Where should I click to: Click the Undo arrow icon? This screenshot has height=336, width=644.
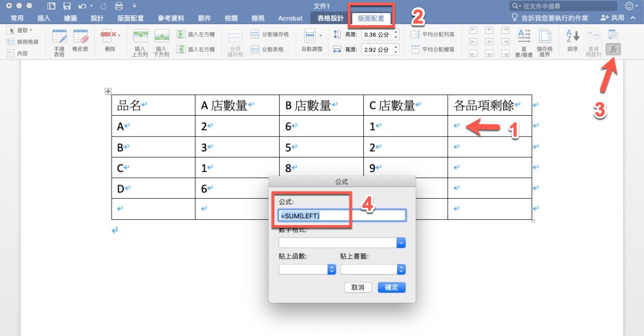82,6
